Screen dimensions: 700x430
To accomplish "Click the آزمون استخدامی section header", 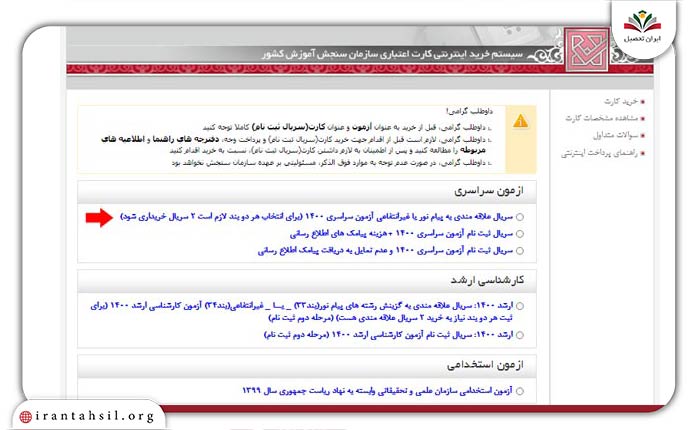I will pos(307,366).
